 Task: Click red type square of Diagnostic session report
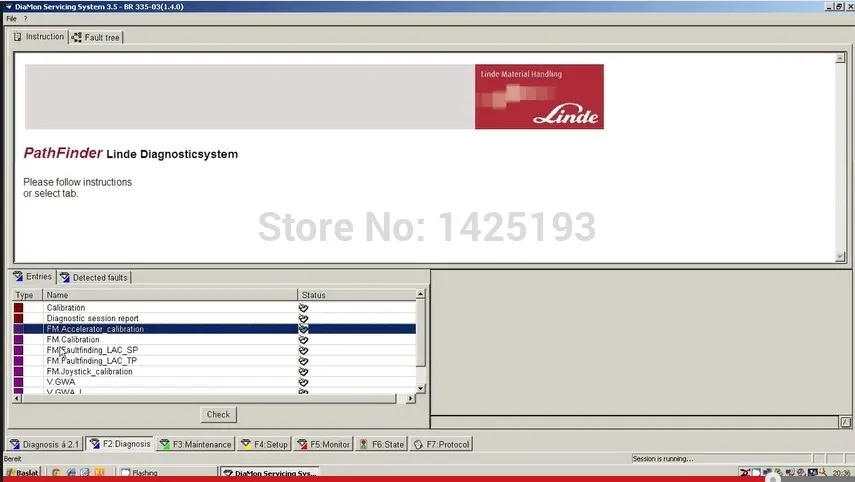pyautogui.click(x=19, y=318)
